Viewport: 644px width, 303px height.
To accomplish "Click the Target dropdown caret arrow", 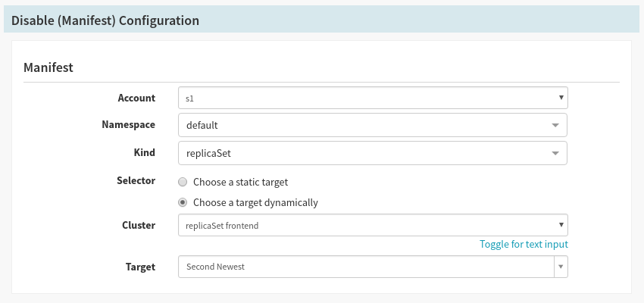I will point(561,267).
